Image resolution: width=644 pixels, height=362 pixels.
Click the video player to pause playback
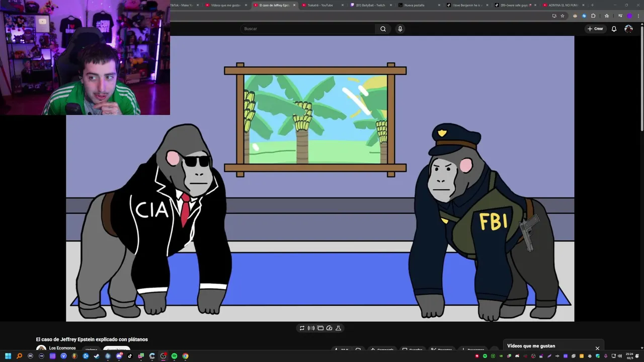(x=320, y=178)
